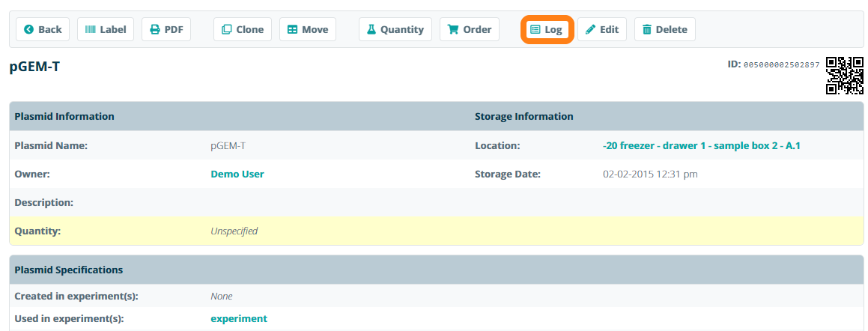Open the Quantity flask button

pos(395,29)
